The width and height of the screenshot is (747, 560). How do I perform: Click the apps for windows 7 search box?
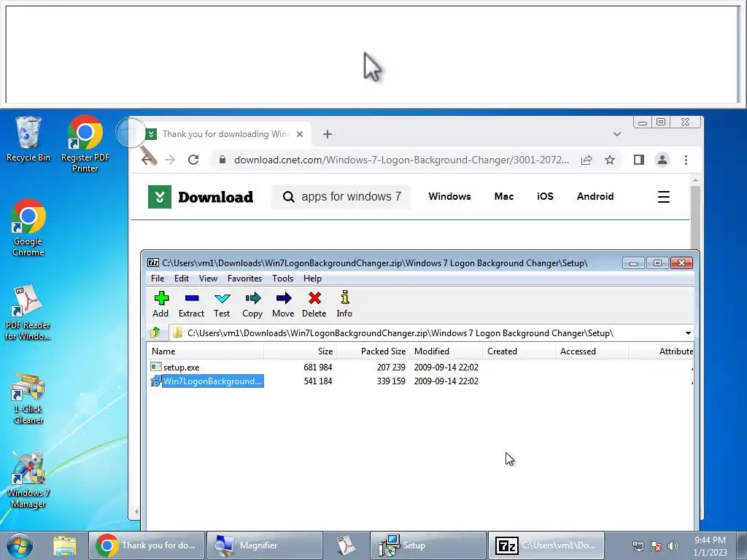click(341, 197)
